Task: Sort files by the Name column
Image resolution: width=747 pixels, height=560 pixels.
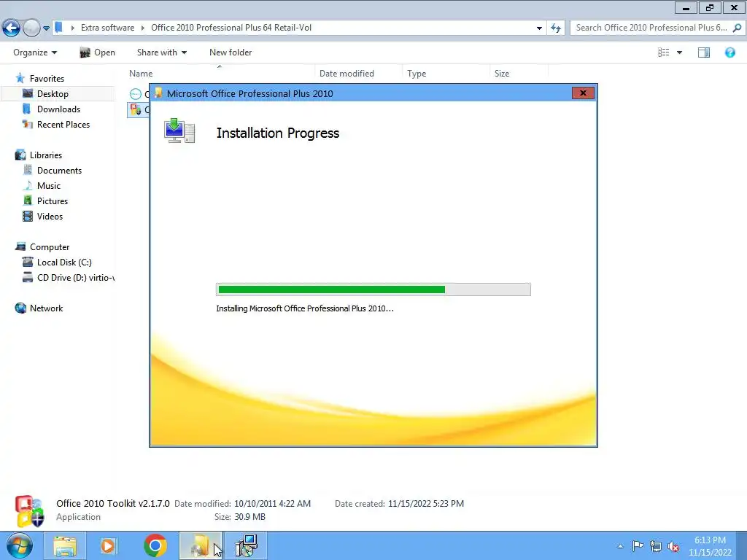Action: click(x=141, y=74)
